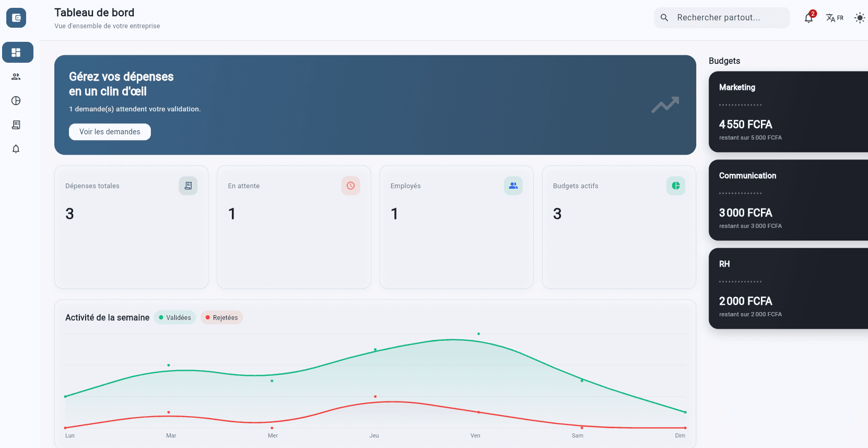
Task: Click the search magnifier icon
Action: point(664,18)
